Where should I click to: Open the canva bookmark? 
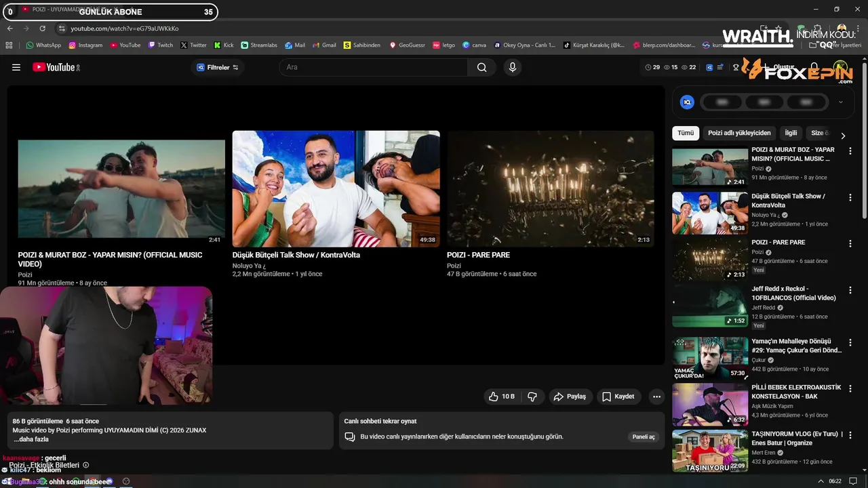tap(474, 45)
